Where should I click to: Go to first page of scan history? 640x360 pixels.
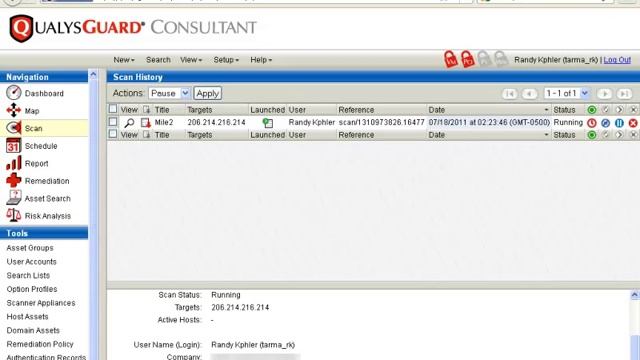509,93
